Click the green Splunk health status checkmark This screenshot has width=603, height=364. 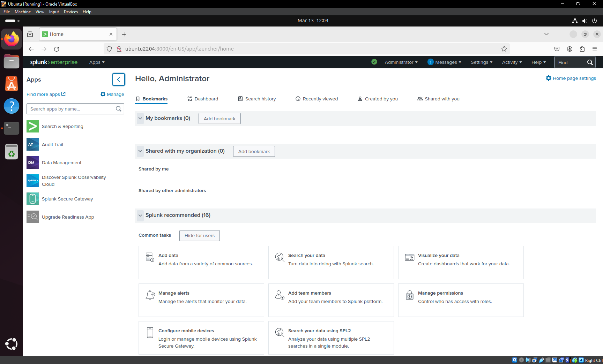click(374, 62)
